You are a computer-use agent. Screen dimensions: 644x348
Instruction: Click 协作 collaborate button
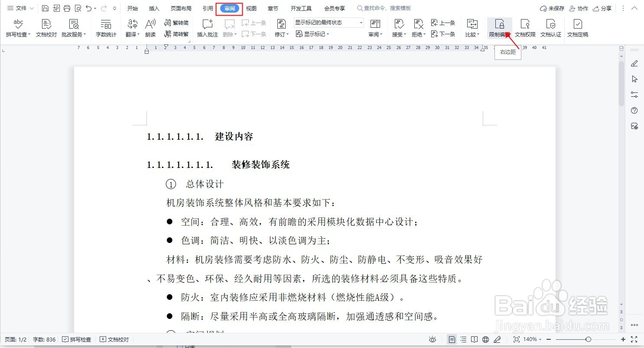pyautogui.click(x=579, y=8)
